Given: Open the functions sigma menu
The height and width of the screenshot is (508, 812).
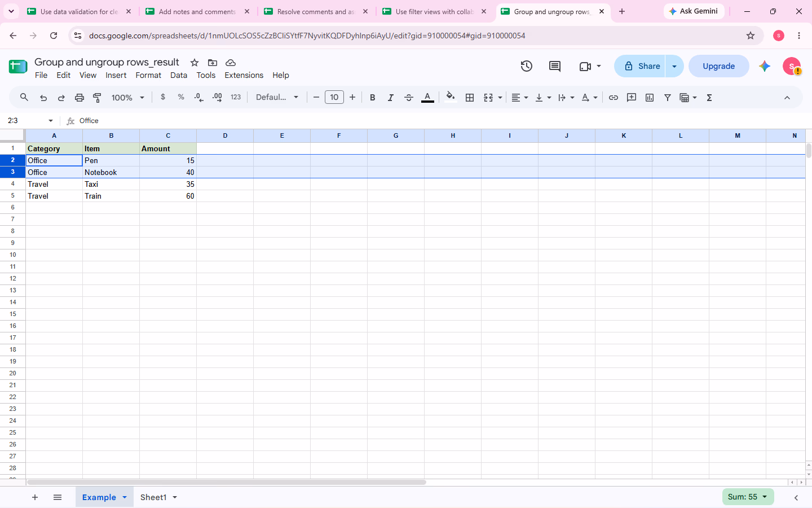Looking at the screenshot, I should 709,98.
